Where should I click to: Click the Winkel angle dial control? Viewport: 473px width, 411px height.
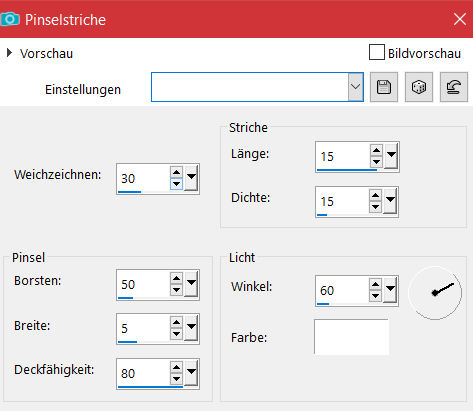[435, 293]
